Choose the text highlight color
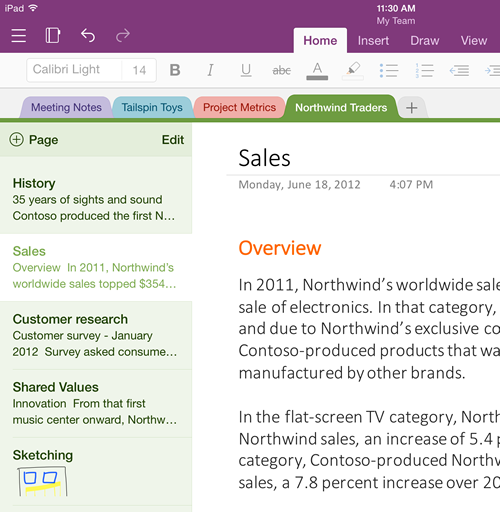 point(353,70)
